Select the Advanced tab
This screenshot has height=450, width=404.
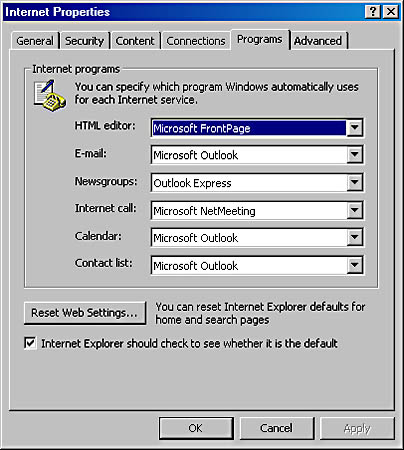point(318,41)
